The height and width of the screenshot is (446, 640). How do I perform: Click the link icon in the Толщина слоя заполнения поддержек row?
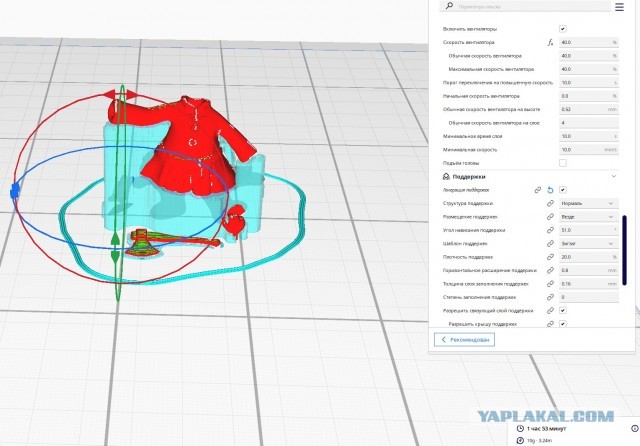[x=550, y=284]
